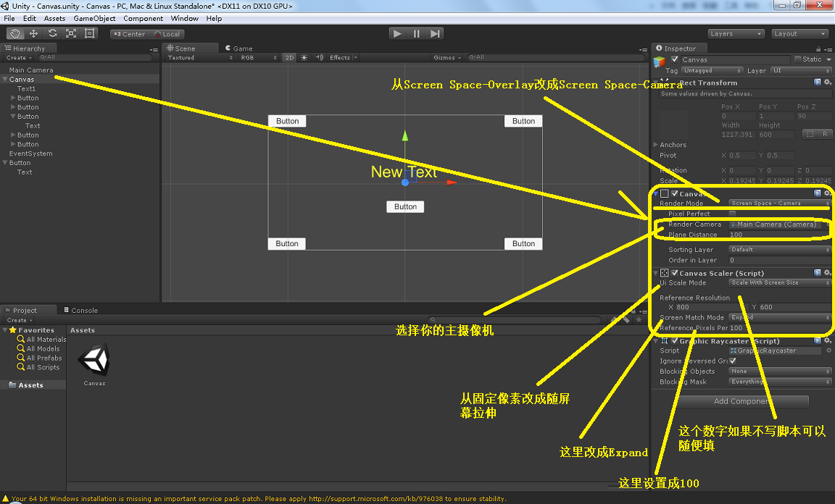The image size is (835, 504).
Task: Start Play mode in the editor
Action: [x=397, y=33]
